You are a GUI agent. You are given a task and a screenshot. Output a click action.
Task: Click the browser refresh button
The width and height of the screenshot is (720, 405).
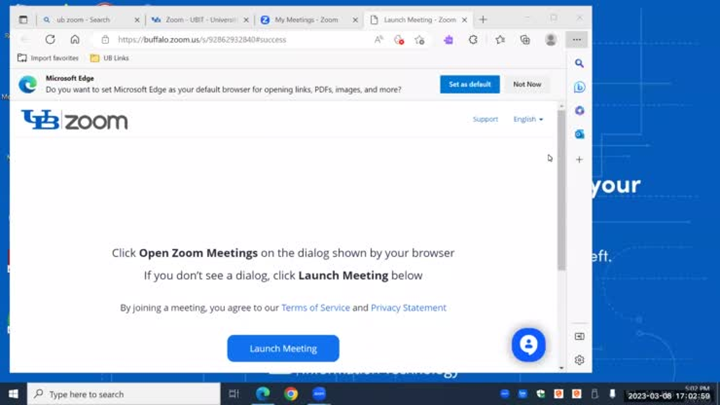point(50,40)
